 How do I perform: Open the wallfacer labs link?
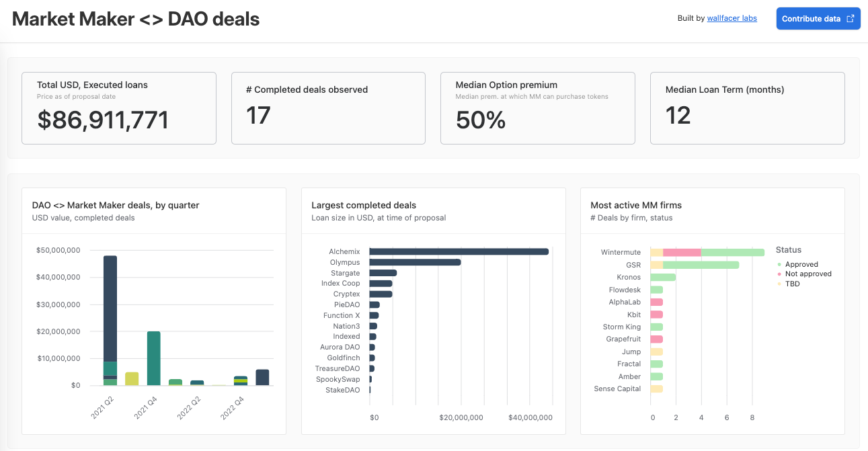coord(732,18)
